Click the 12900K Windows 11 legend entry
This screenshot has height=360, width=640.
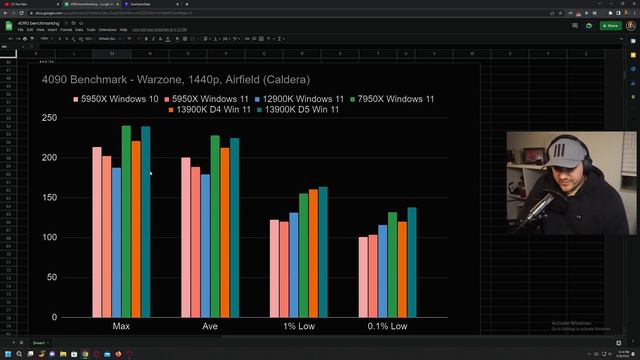pyautogui.click(x=299, y=99)
